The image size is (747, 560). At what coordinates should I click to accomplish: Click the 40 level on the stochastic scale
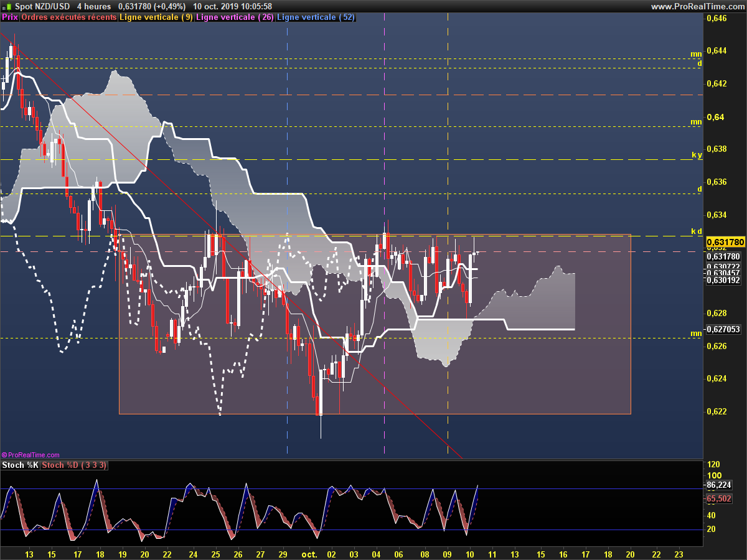712,515
